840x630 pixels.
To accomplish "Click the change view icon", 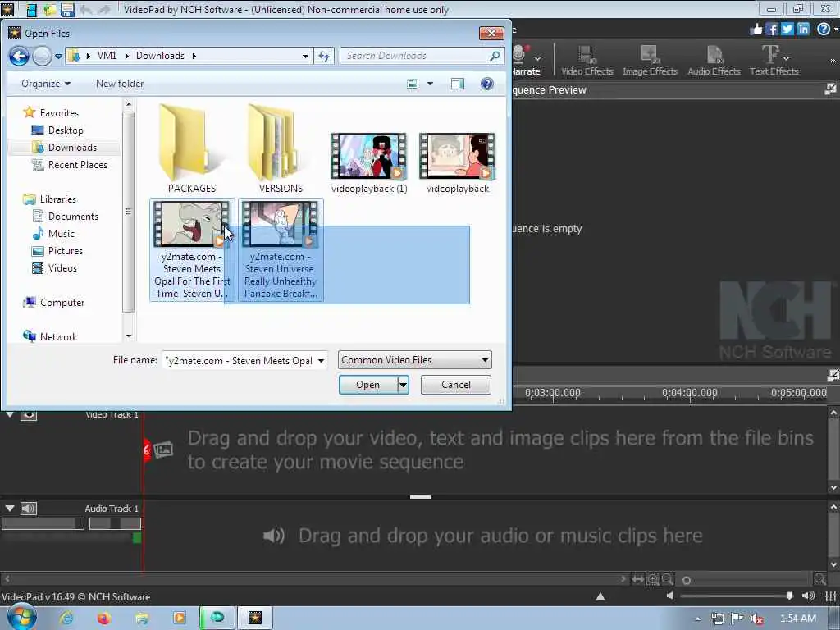I will pos(412,84).
